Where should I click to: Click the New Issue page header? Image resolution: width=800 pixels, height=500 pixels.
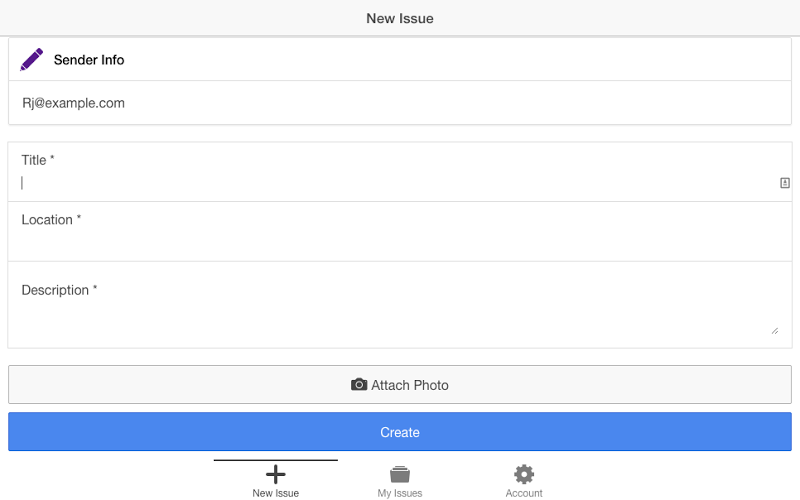[399, 18]
